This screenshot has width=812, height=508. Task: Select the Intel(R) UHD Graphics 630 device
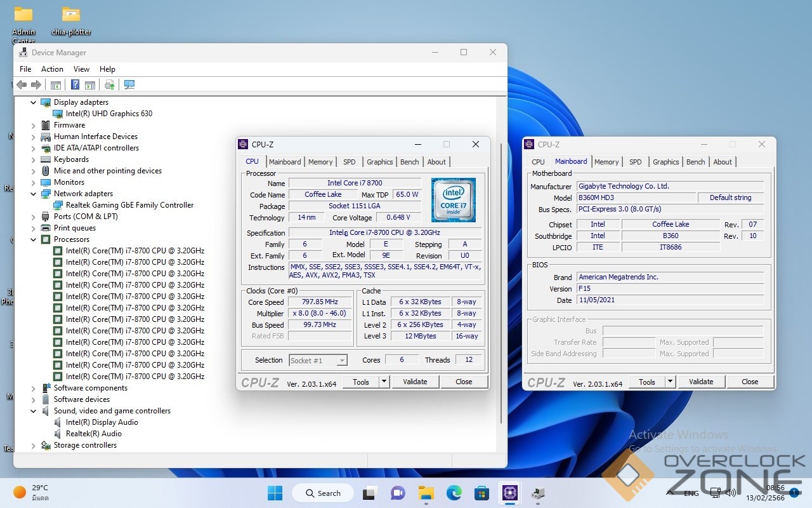(108, 114)
